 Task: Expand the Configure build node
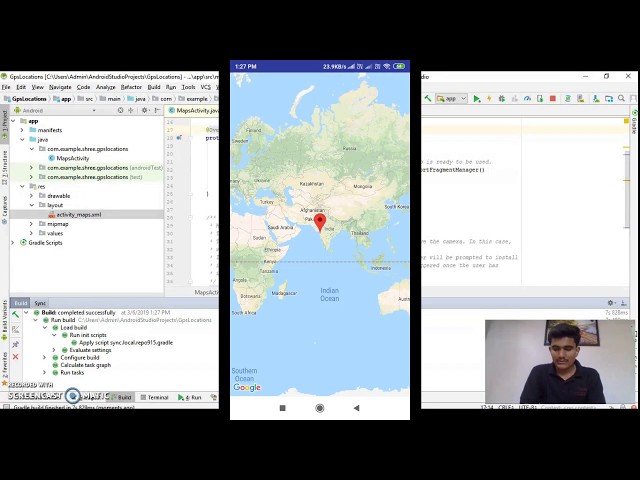coord(44,358)
